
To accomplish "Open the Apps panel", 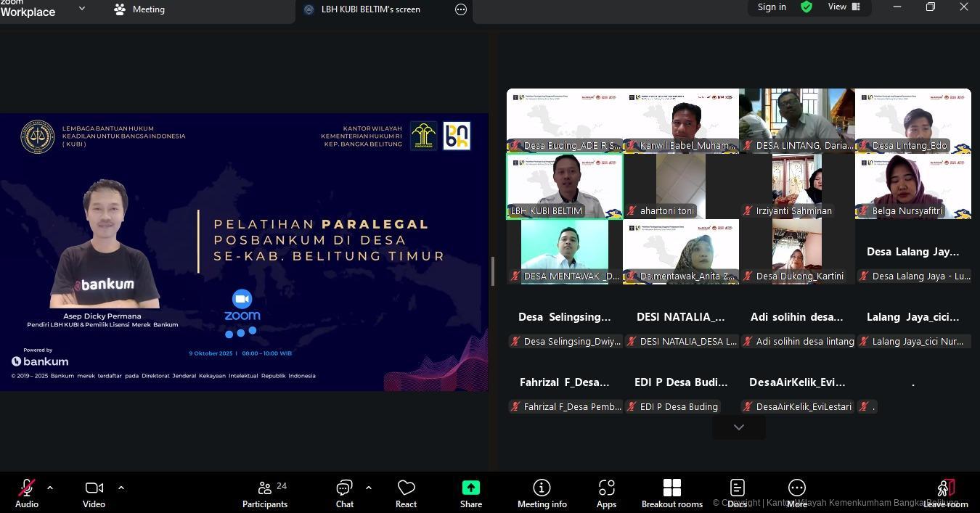I will [x=606, y=493].
